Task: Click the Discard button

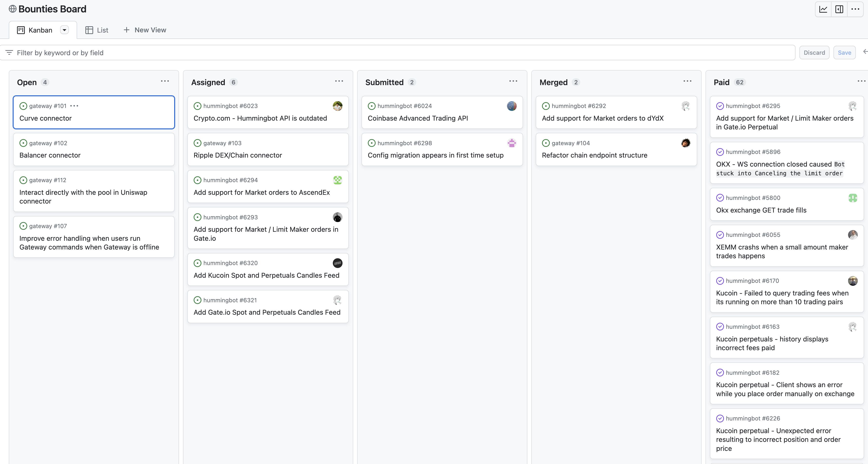Action: [814, 53]
